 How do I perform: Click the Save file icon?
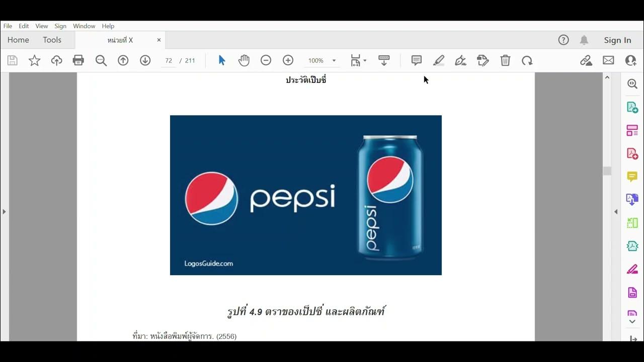(x=13, y=61)
